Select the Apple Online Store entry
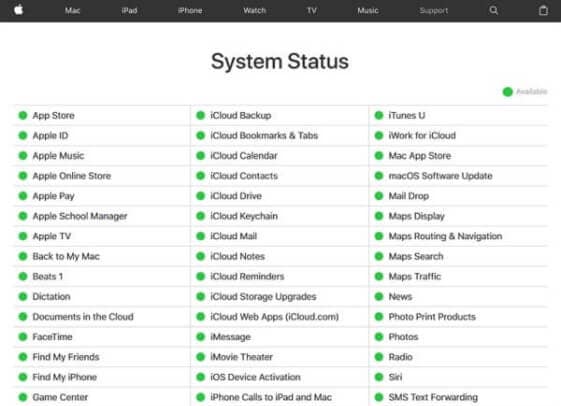Viewport: 561px width, 406px height. pos(72,176)
